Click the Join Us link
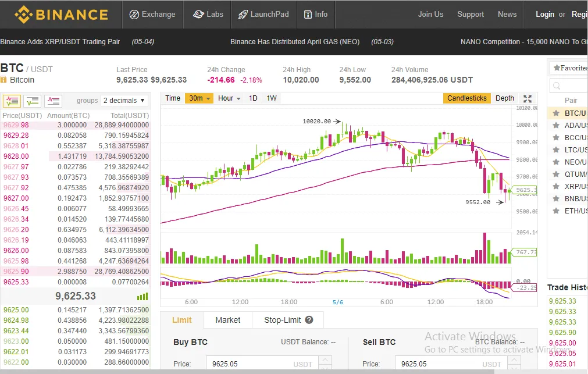This screenshot has width=588, height=374. pyautogui.click(x=430, y=15)
